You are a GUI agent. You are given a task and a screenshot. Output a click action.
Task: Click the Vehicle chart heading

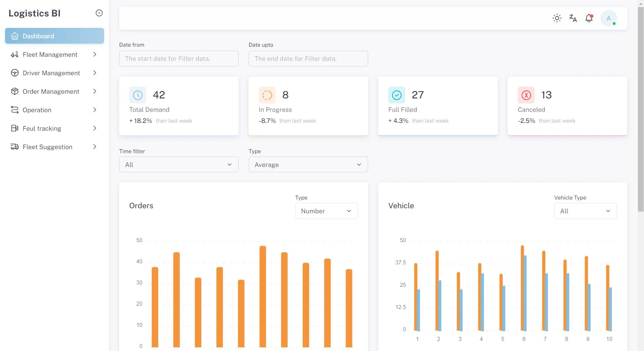click(x=401, y=206)
